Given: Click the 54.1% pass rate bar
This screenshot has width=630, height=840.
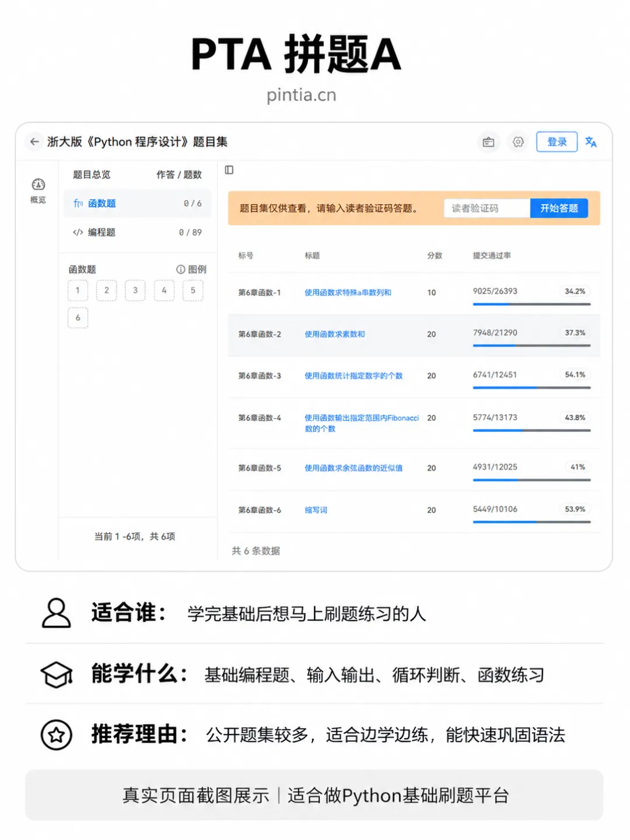Looking at the screenshot, I should pyautogui.click(x=531, y=387).
